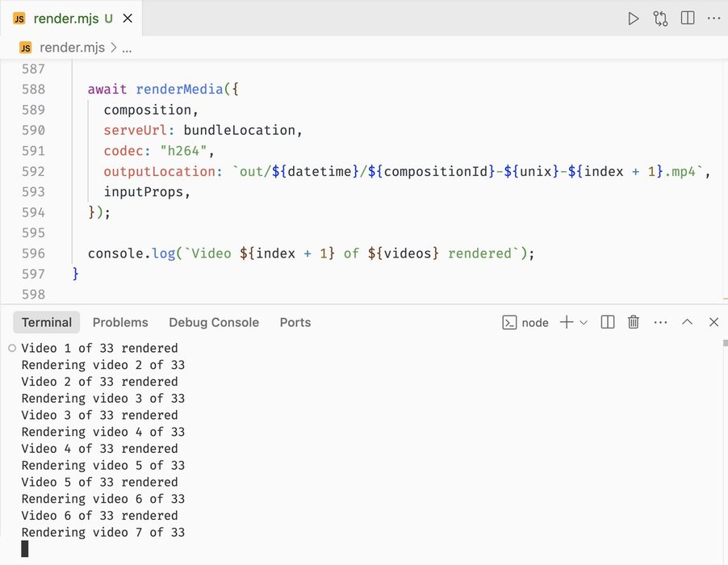Open editor more actions ellipsis
Viewport: 728px width, 565px height.
pyautogui.click(x=713, y=19)
